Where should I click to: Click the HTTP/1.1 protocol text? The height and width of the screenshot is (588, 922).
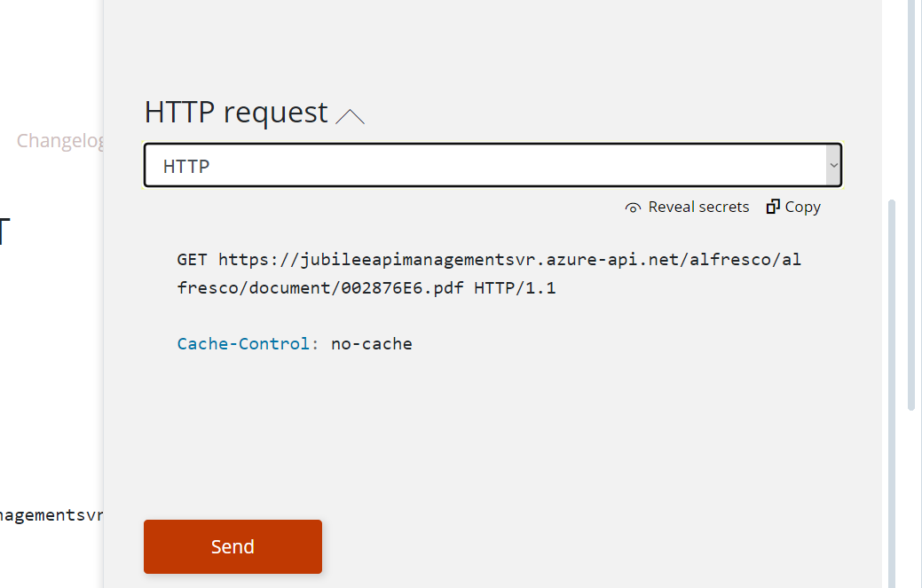(515, 288)
